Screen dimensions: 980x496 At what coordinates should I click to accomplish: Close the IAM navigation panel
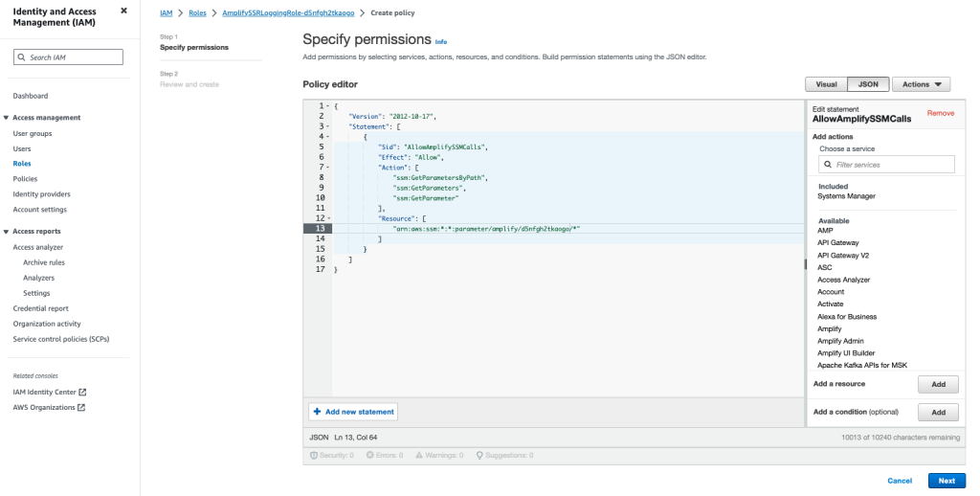point(123,11)
